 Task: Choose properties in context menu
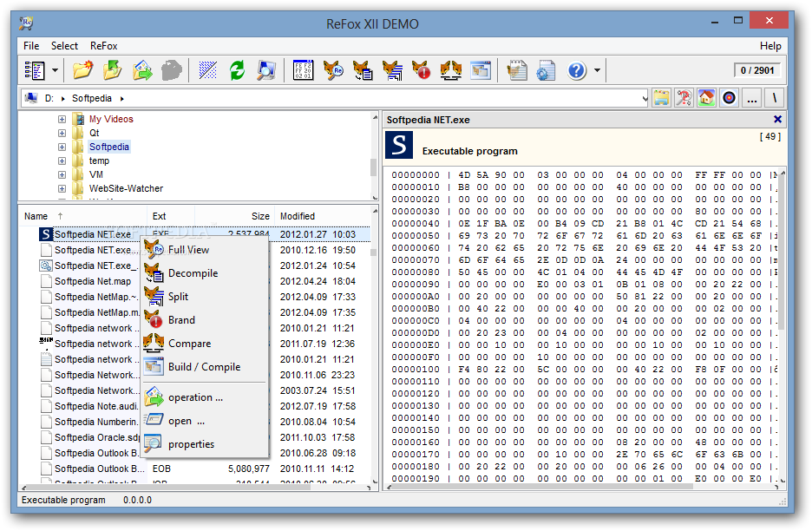[205, 444]
